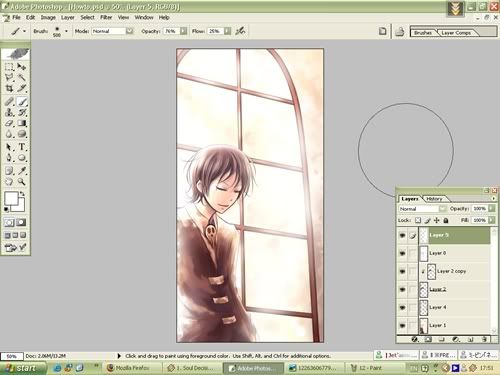This screenshot has width=500, height=375.
Task: Select the Rectangular Marquee tool
Action: point(9,67)
